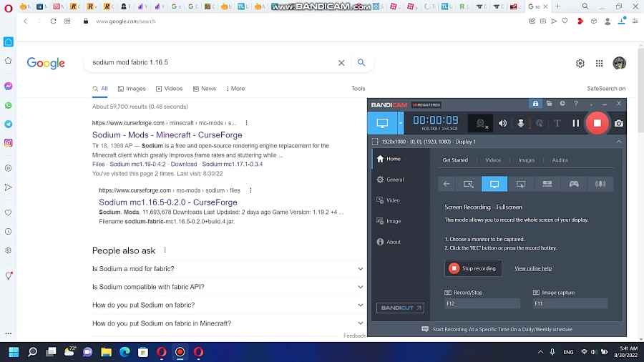
Task: Choose rectangle area recording mode
Action: tap(468, 184)
